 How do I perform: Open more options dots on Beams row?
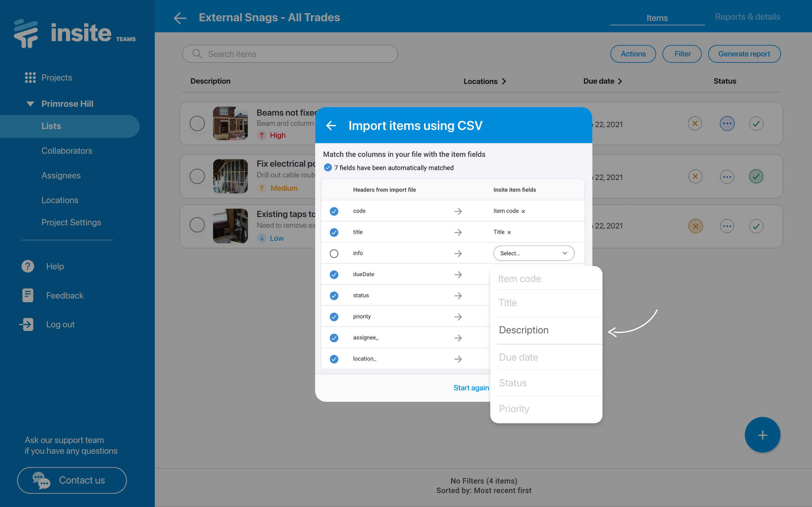727,124
